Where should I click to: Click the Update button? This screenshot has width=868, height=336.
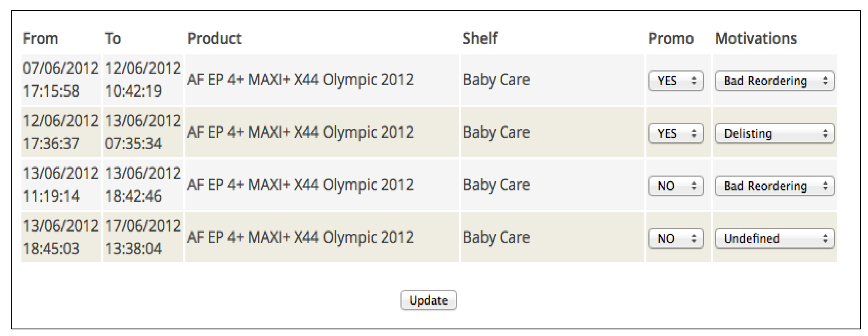coord(428,300)
